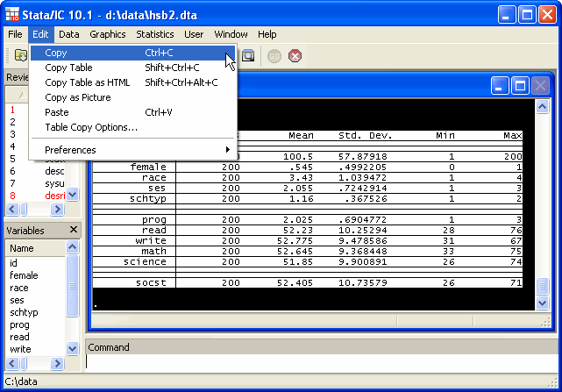Click the grayed-out Go toolbar button
562x392 pixels.
274,56
